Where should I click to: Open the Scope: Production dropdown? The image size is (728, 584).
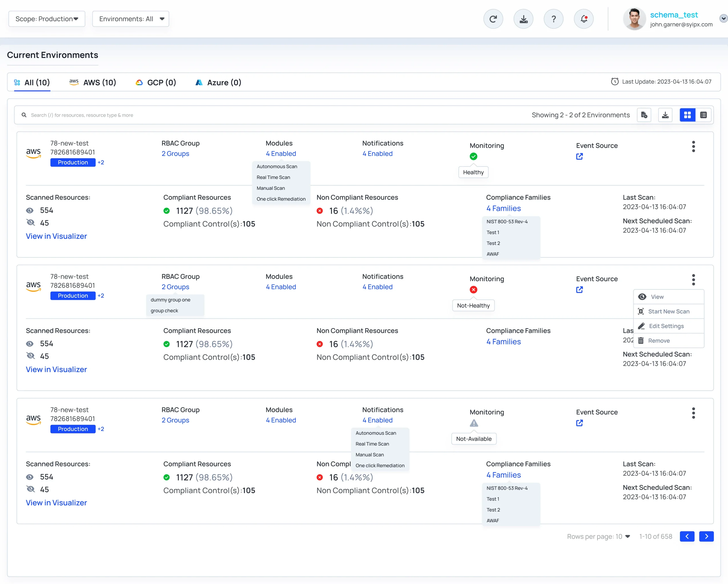click(x=47, y=19)
